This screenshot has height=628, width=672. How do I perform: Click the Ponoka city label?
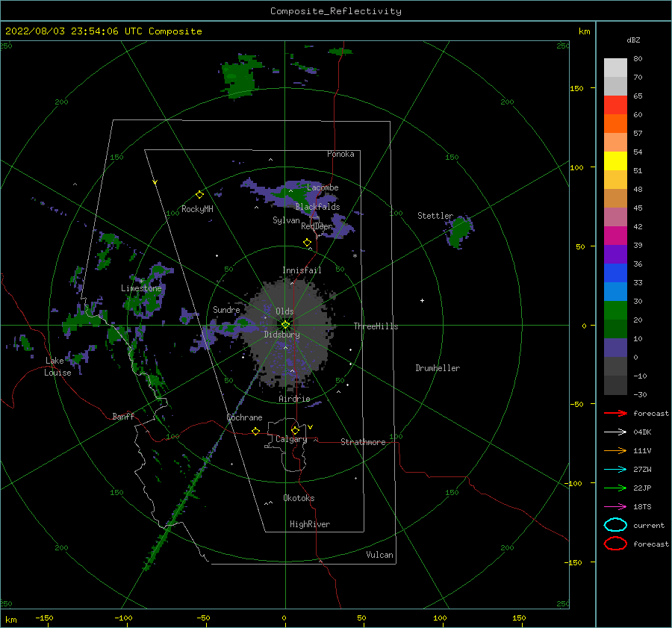[340, 154]
